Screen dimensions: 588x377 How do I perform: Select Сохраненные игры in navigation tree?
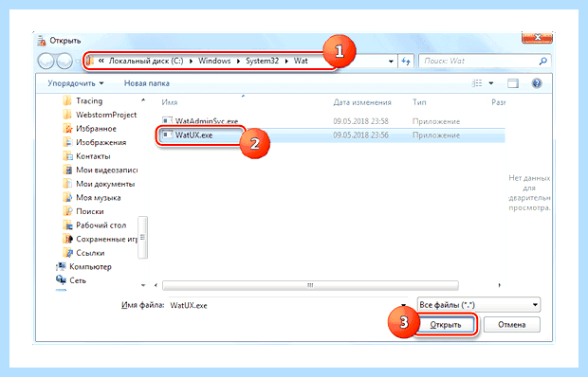click(106, 240)
